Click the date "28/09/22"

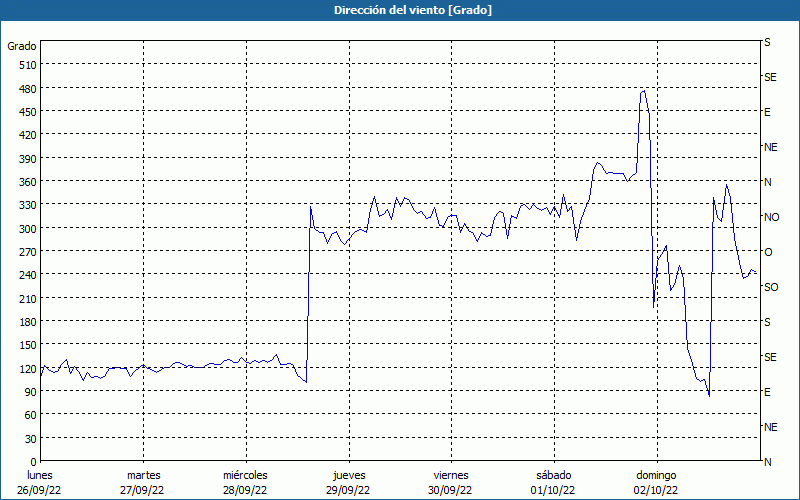coord(245,490)
